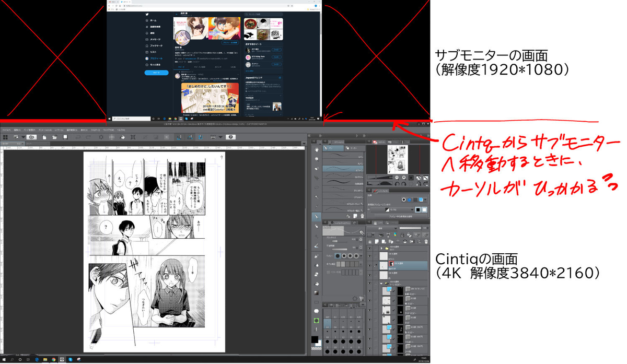Click blue ツイート button in Twitter sidebar
This screenshot has width=627, height=364.
[x=156, y=73]
